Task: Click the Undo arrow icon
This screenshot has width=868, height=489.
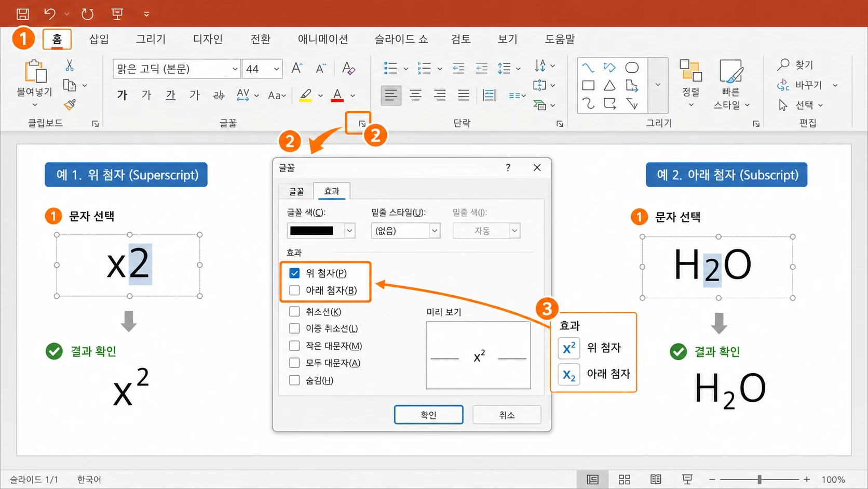Action: click(50, 14)
